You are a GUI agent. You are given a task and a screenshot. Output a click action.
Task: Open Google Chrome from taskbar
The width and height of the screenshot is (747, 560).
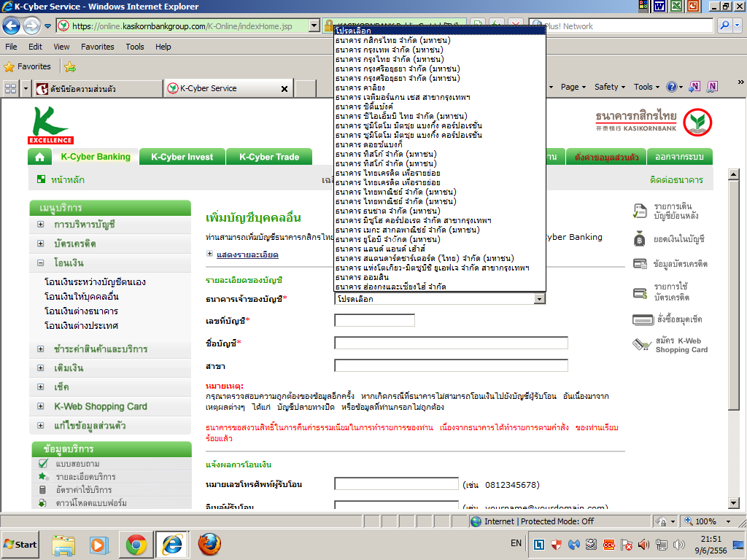tap(136, 544)
